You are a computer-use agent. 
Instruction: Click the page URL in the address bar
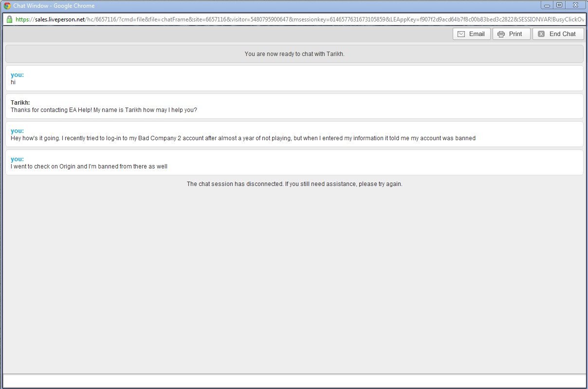[x=300, y=19]
